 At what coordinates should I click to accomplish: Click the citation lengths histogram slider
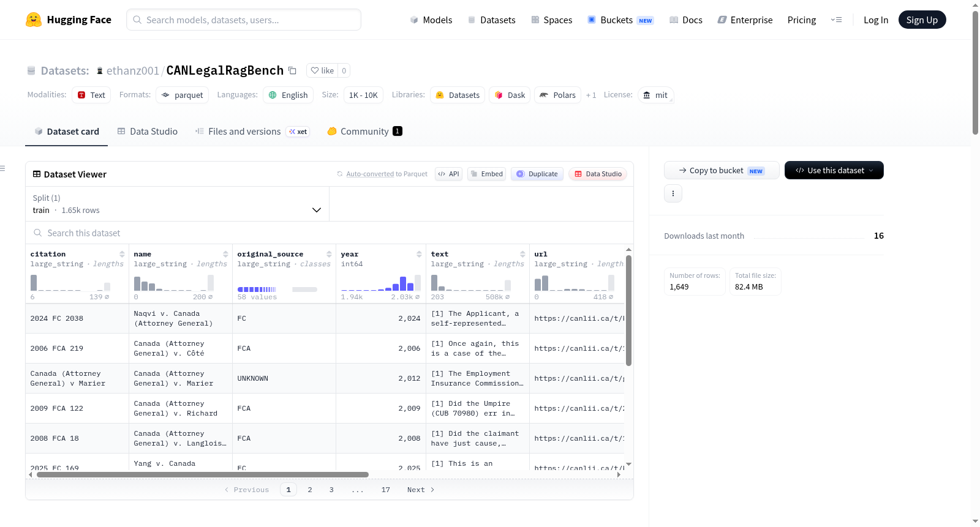click(70, 283)
